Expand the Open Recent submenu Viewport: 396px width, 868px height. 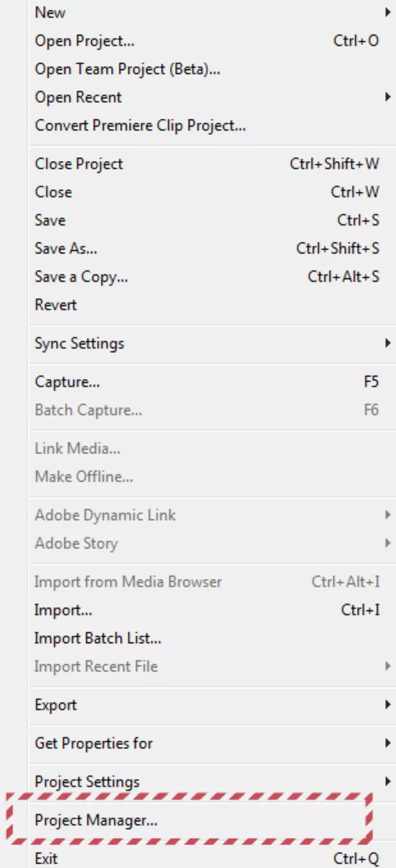(x=79, y=97)
